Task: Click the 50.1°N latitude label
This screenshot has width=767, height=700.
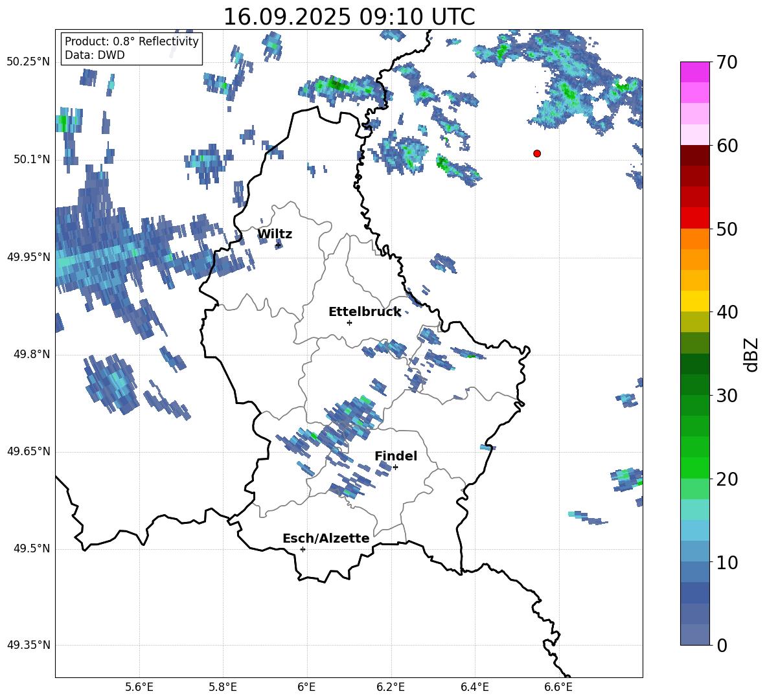Action: (x=31, y=159)
